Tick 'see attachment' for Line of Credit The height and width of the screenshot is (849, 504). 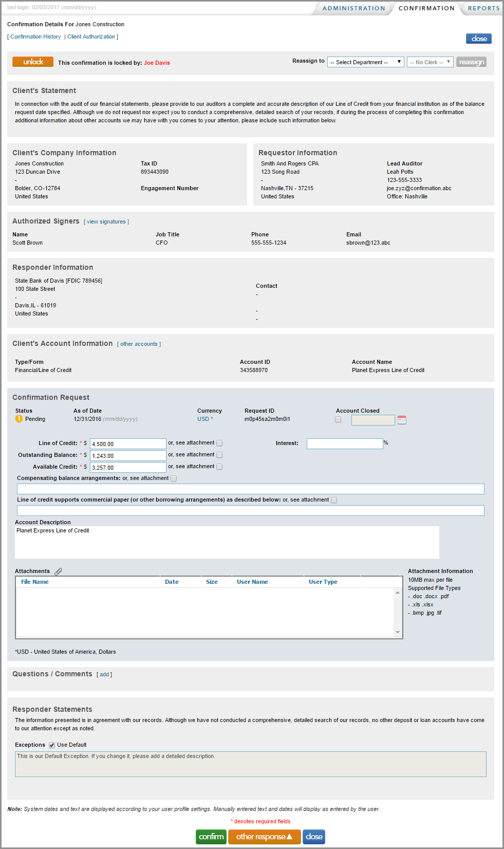coord(219,443)
